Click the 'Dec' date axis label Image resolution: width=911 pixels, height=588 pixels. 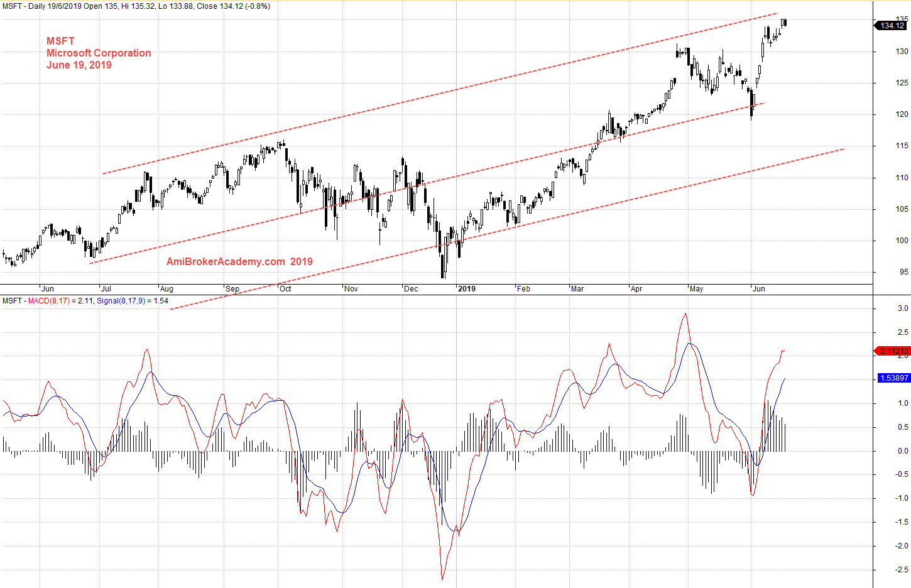click(411, 289)
